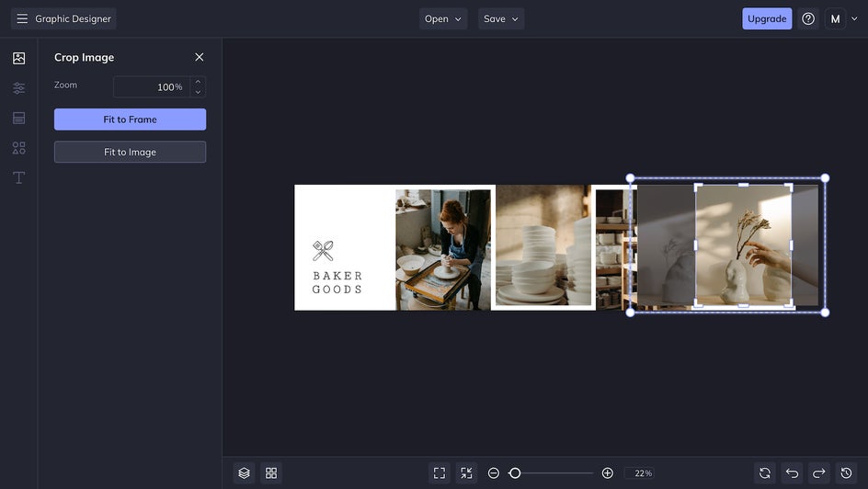Screen dimensions: 868x489
Task: Open the Edit sliders sidebar tab
Action: (x=18, y=88)
